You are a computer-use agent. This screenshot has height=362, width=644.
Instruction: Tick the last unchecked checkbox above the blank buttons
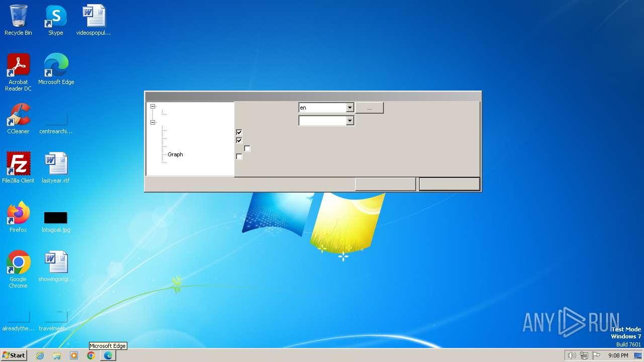pos(239,156)
